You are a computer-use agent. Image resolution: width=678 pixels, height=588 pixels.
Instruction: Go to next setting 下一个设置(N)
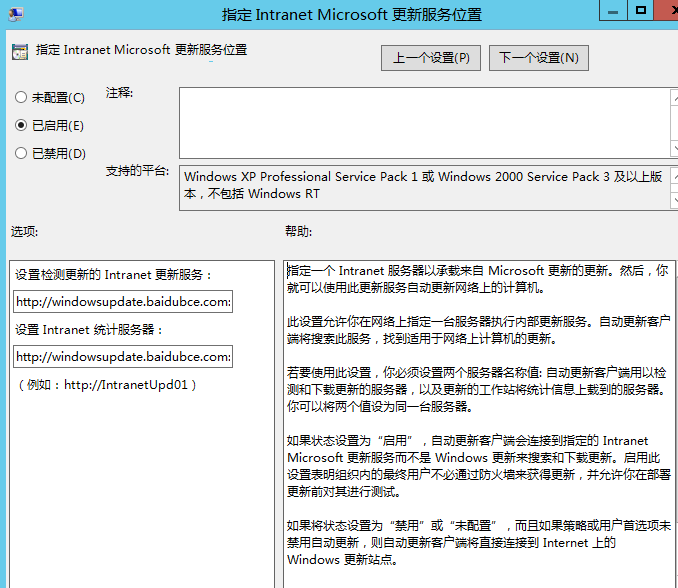pyautogui.click(x=539, y=58)
